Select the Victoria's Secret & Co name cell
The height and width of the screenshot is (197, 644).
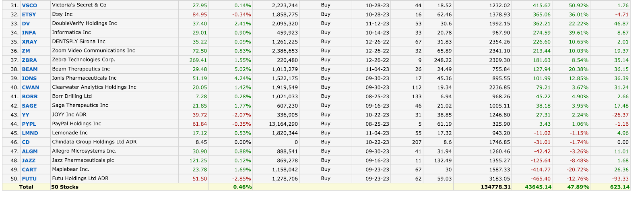pos(79,5)
